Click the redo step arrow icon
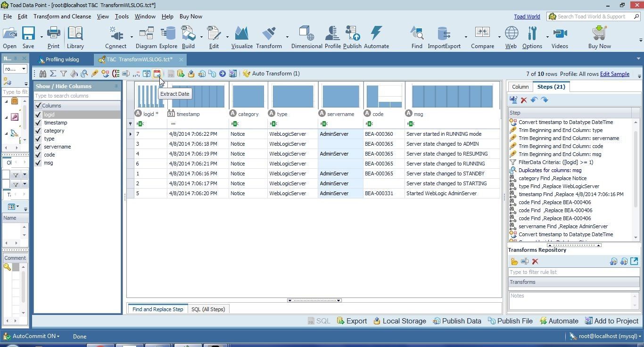 (x=545, y=100)
